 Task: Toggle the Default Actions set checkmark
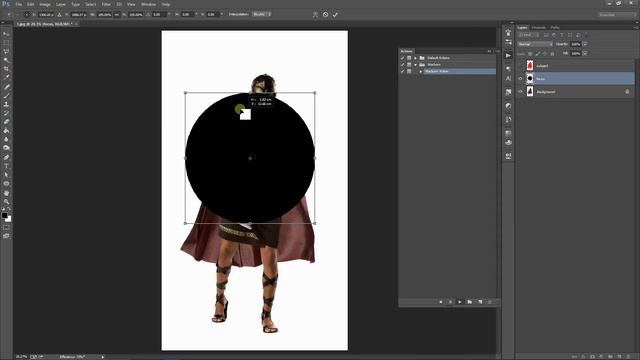click(402, 58)
